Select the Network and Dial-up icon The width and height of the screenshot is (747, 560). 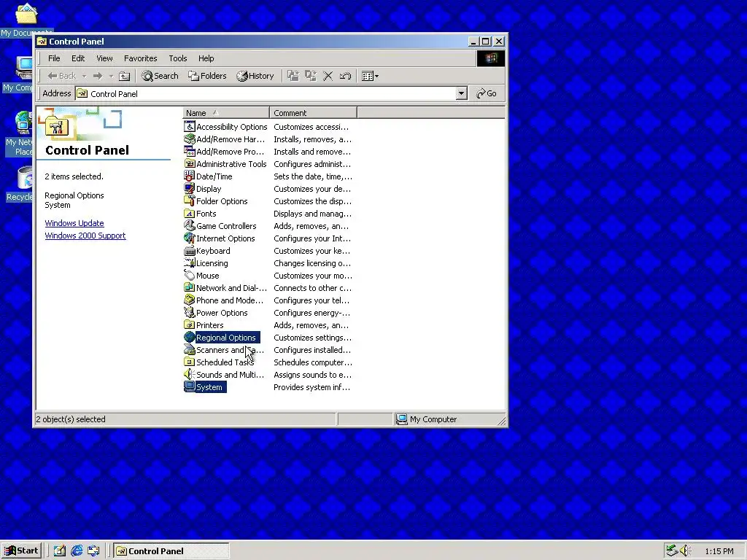[x=189, y=287]
